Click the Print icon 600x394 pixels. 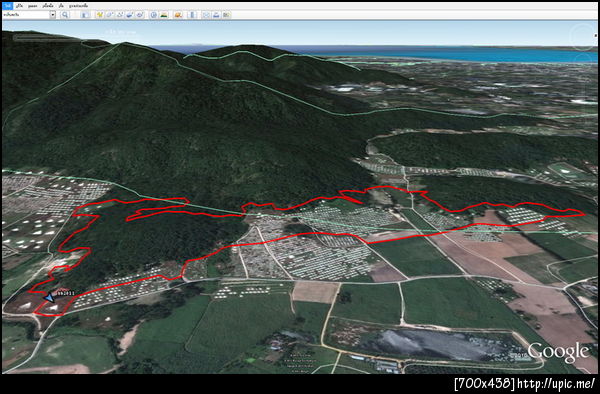point(216,15)
